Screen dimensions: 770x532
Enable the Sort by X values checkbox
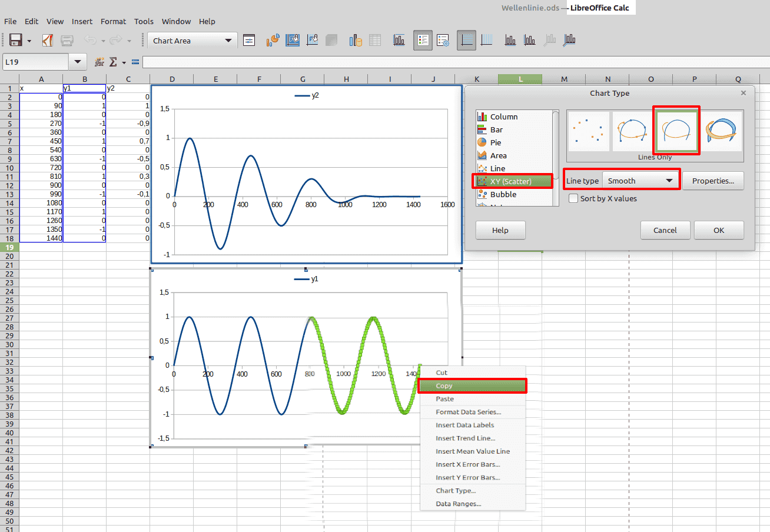coord(573,199)
